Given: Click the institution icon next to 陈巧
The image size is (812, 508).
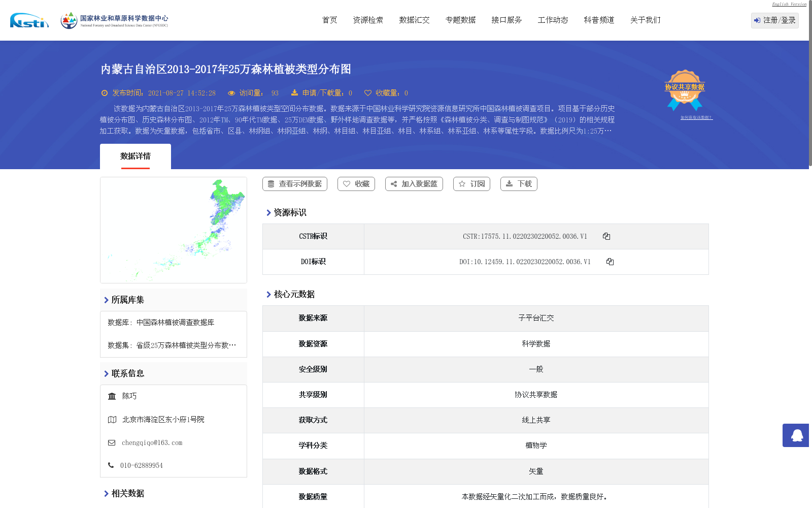Looking at the screenshot, I should (x=112, y=396).
